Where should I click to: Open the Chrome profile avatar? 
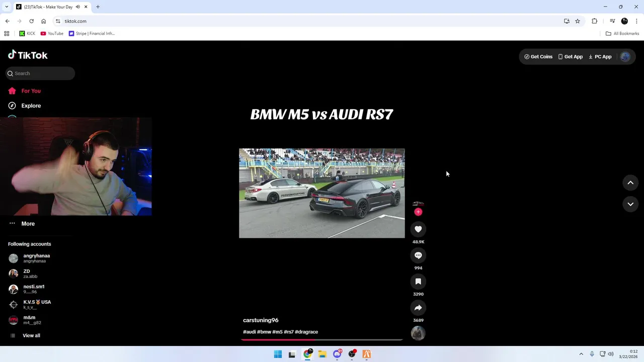point(624,21)
